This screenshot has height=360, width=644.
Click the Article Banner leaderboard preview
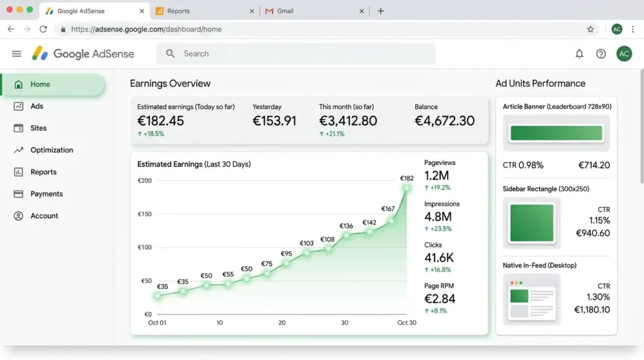(556, 133)
